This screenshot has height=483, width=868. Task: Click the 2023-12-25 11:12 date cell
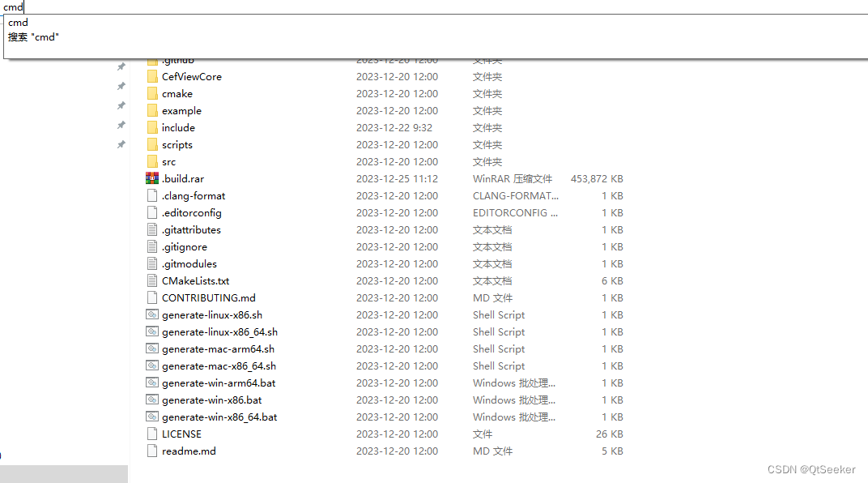(397, 178)
